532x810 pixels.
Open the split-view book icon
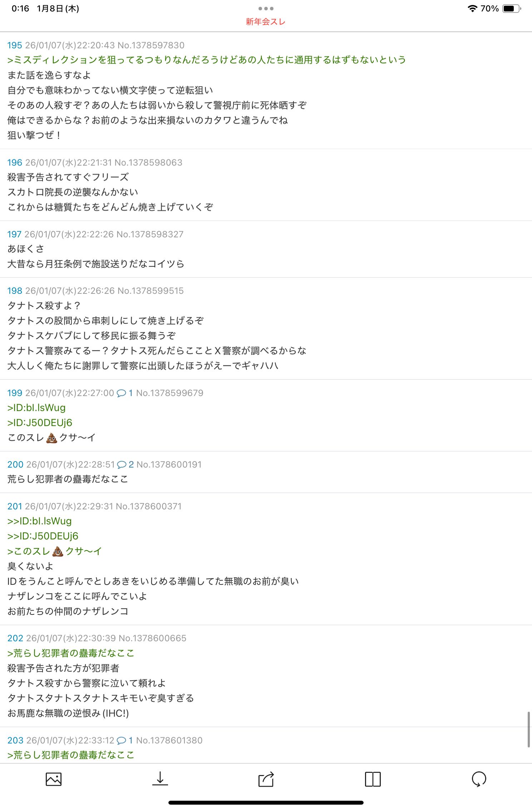[373, 779]
